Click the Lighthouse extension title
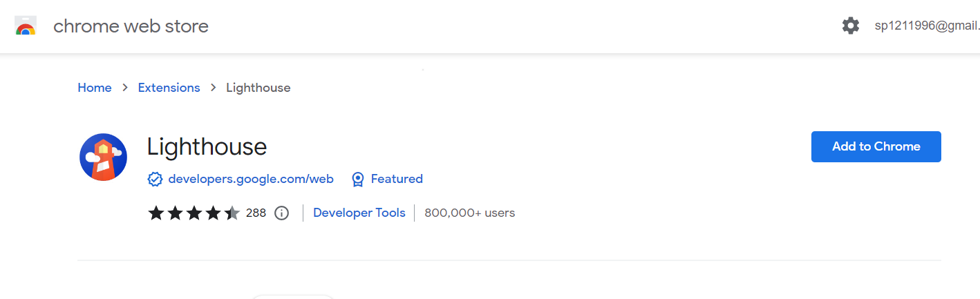This screenshot has height=299, width=980. [x=207, y=146]
